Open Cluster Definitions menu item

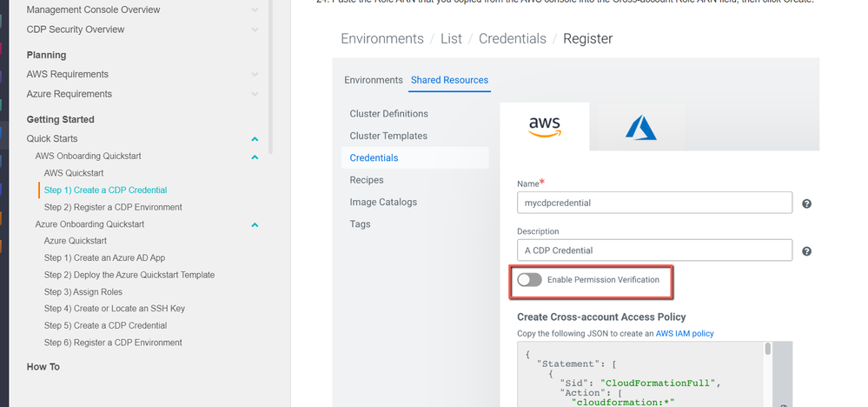click(x=388, y=114)
